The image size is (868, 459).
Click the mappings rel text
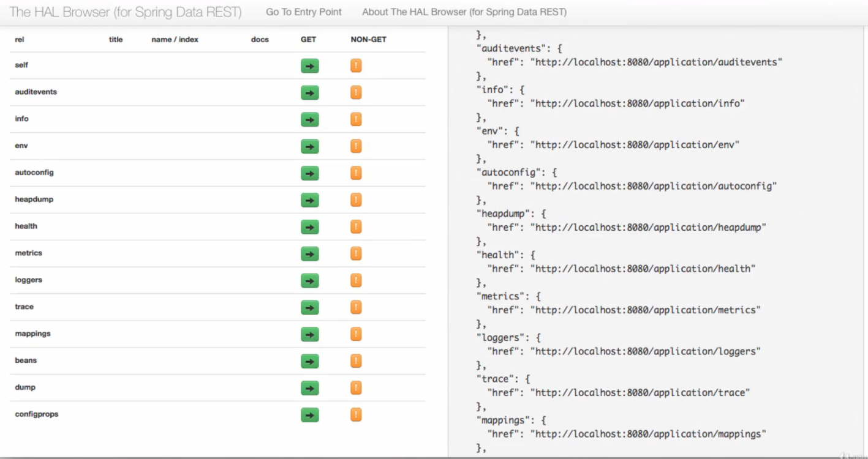(32, 334)
